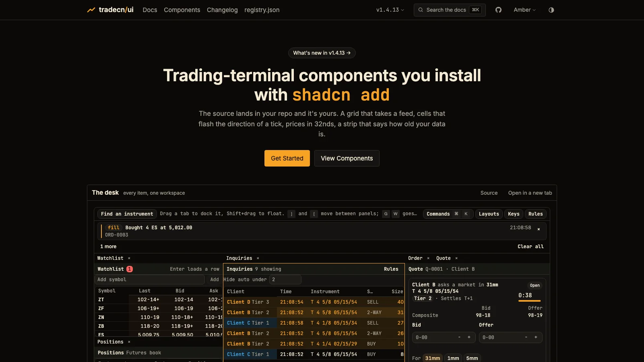Image resolution: width=644 pixels, height=362 pixels.
Task: Select the Quote tab
Action: point(443,258)
